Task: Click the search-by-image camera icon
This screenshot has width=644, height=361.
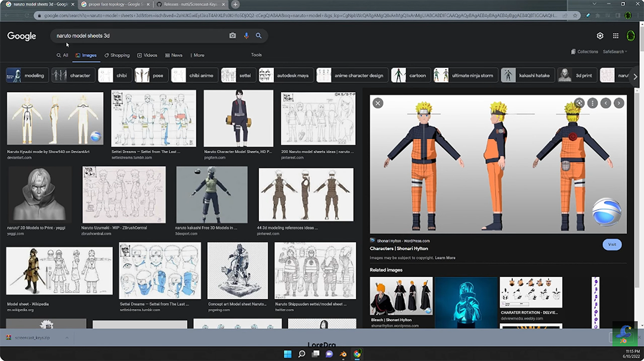Action: click(232, 36)
